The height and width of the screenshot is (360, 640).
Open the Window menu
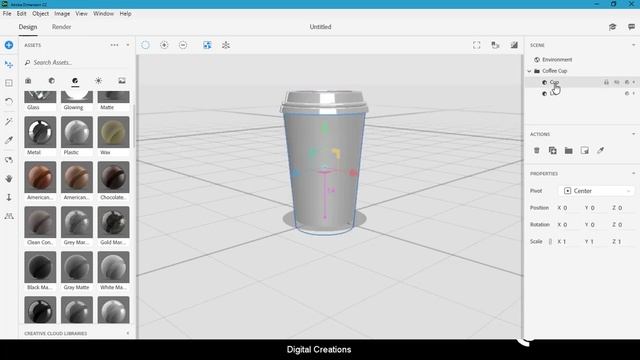tap(103, 13)
